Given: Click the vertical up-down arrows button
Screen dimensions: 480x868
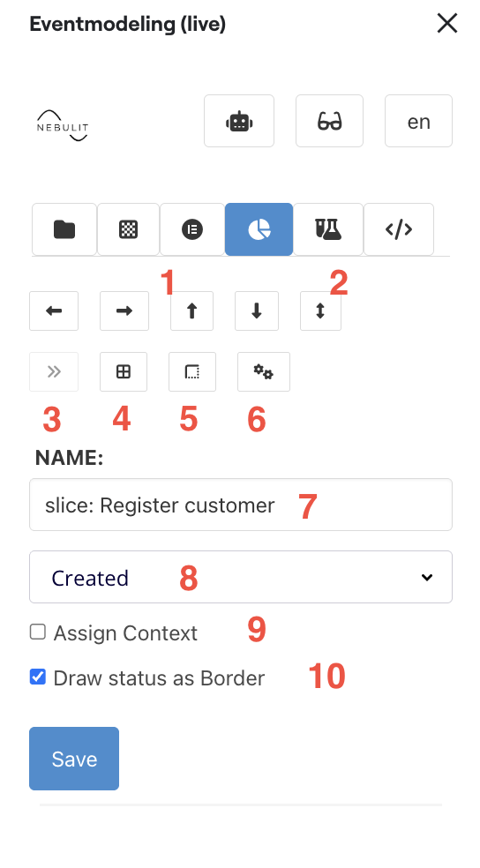Looking at the screenshot, I should point(320,311).
